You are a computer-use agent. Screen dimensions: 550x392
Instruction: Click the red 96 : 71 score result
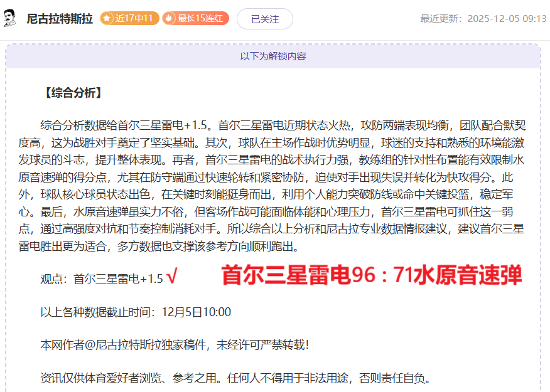click(371, 275)
